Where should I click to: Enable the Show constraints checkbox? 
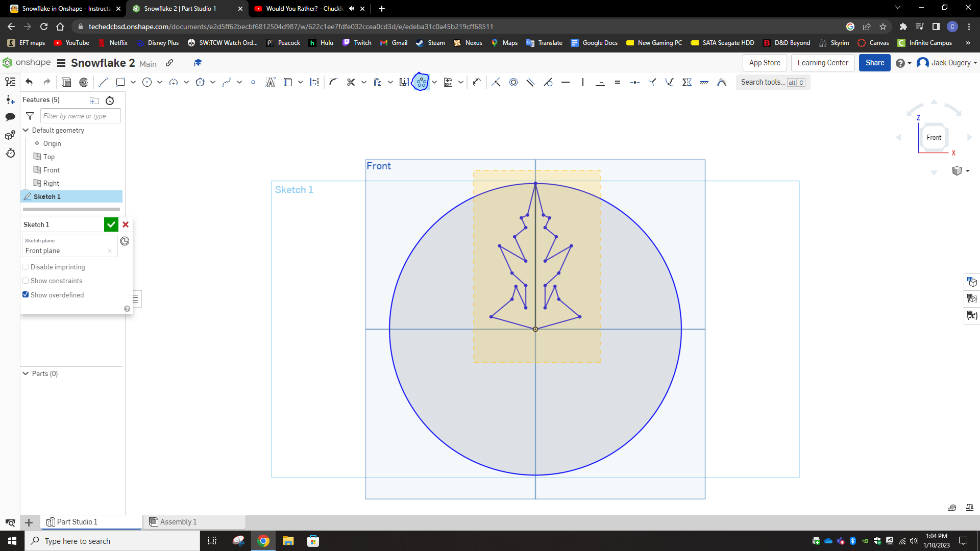click(x=26, y=281)
